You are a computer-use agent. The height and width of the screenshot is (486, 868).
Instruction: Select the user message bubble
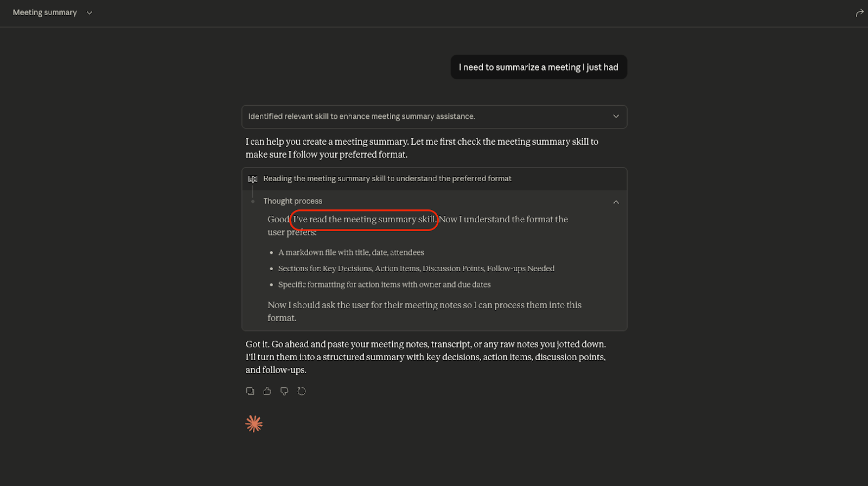(x=539, y=67)
